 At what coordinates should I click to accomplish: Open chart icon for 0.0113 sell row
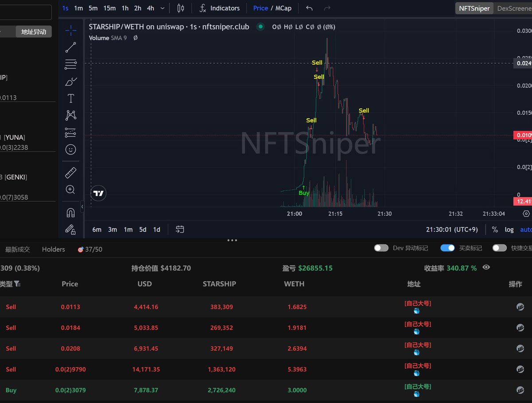coord(520,307)
